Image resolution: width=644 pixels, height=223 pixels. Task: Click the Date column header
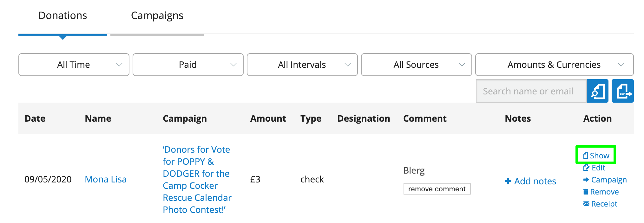[x=35, y=118]
